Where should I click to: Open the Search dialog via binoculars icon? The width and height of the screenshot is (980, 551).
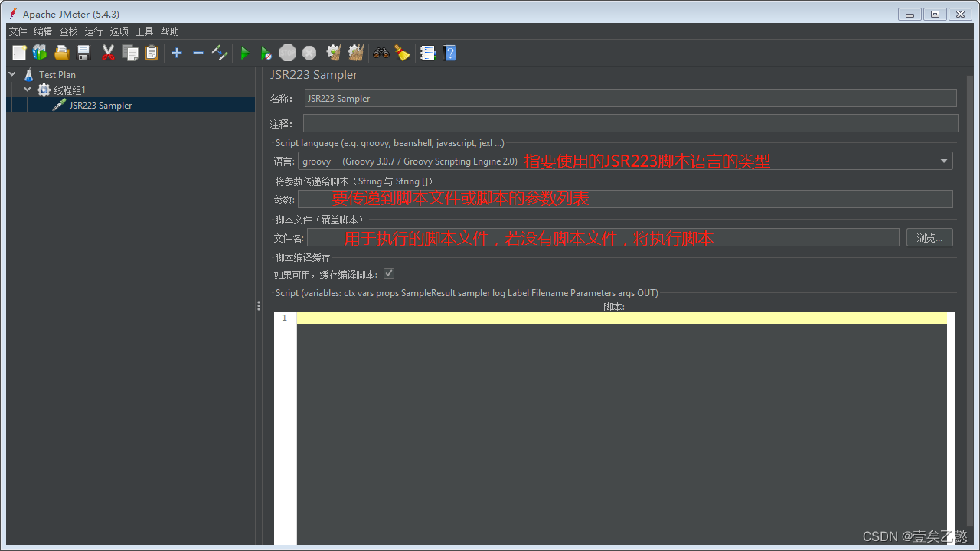coord(381,53)
